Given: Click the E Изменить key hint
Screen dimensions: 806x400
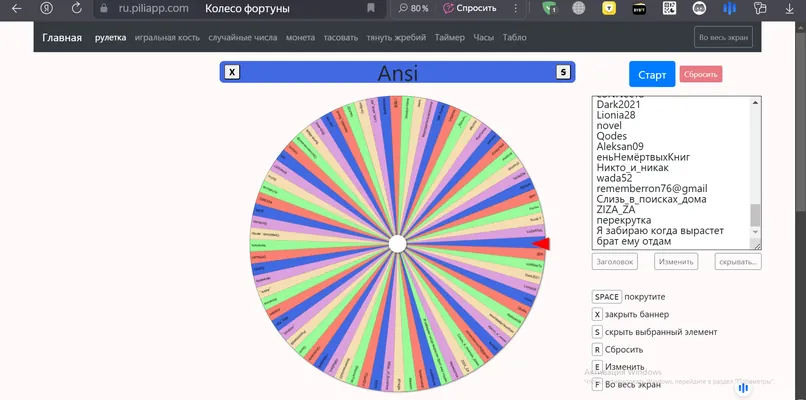Looking at the screenshot, I should click(x=618, y=367).
